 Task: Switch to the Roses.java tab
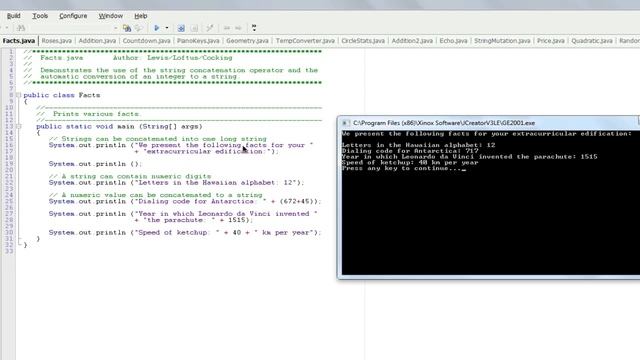click(57, 41)
